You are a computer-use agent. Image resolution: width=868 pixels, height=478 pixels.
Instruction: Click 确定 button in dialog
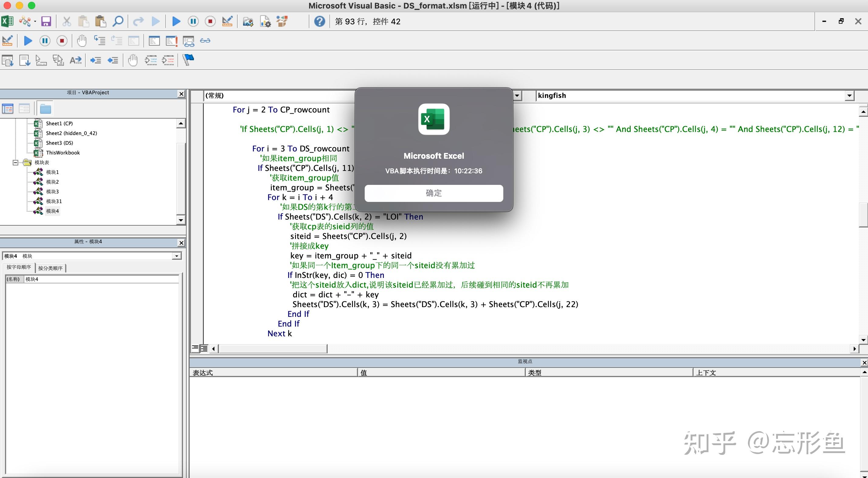tap(434, 193)
